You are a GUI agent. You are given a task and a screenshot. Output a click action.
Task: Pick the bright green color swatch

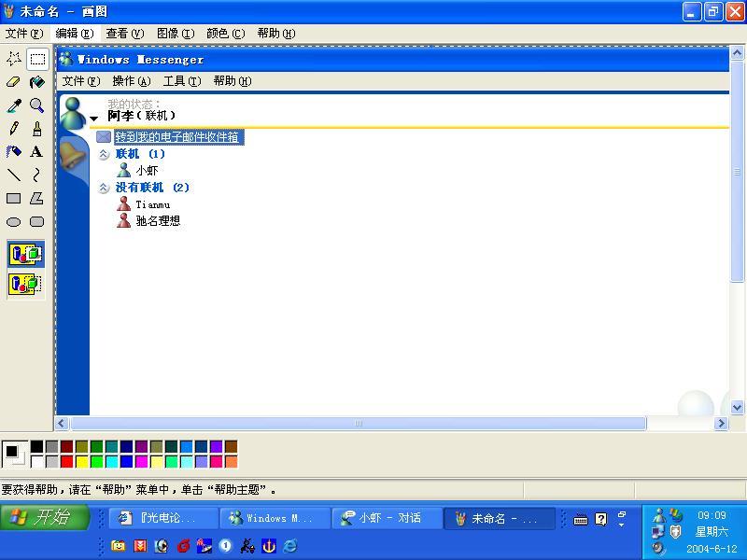[97, 461]
